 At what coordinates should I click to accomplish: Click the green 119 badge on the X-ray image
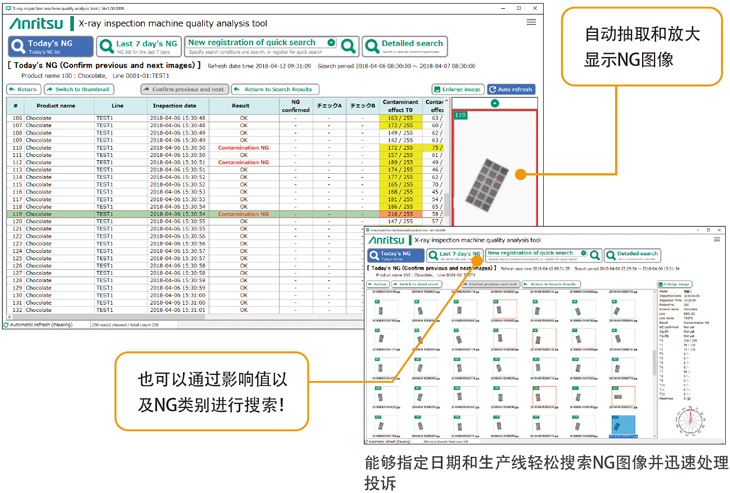click(460, 115)
